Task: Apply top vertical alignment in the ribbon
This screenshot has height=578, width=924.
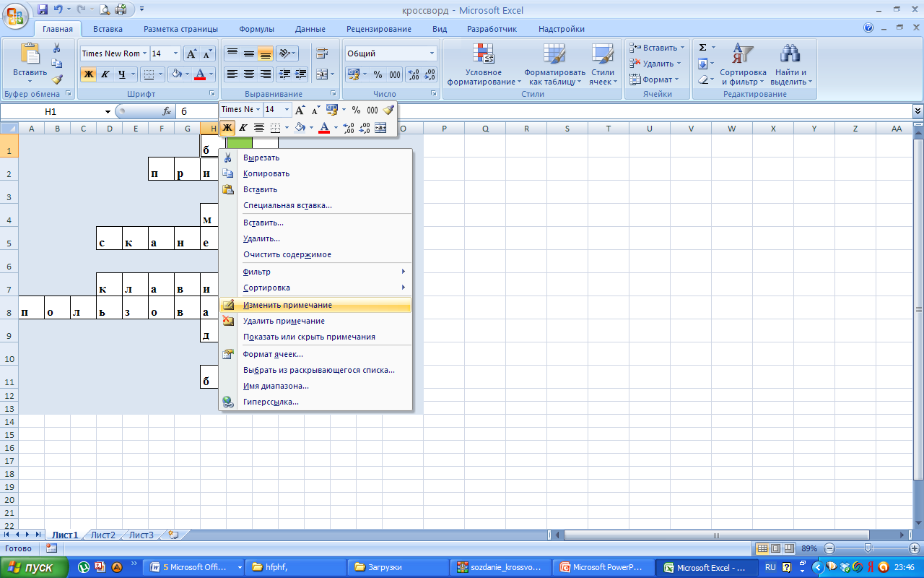Action: click(232, 53)
